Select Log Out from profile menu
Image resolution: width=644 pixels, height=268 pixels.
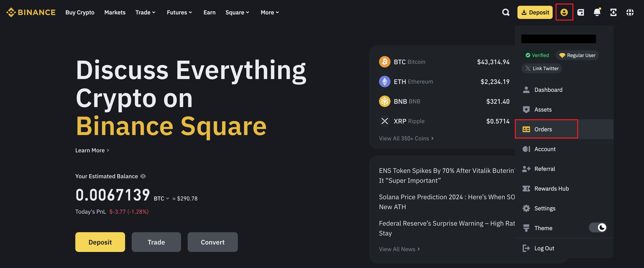564,248
